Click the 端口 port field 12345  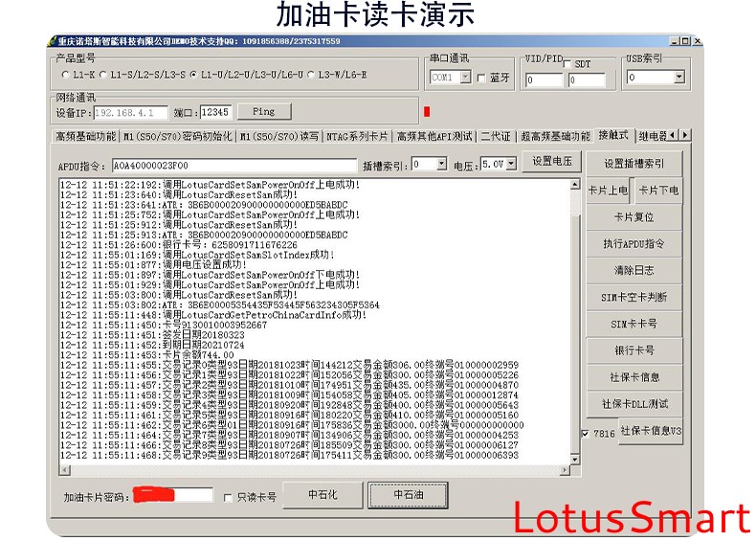(215, 112)
